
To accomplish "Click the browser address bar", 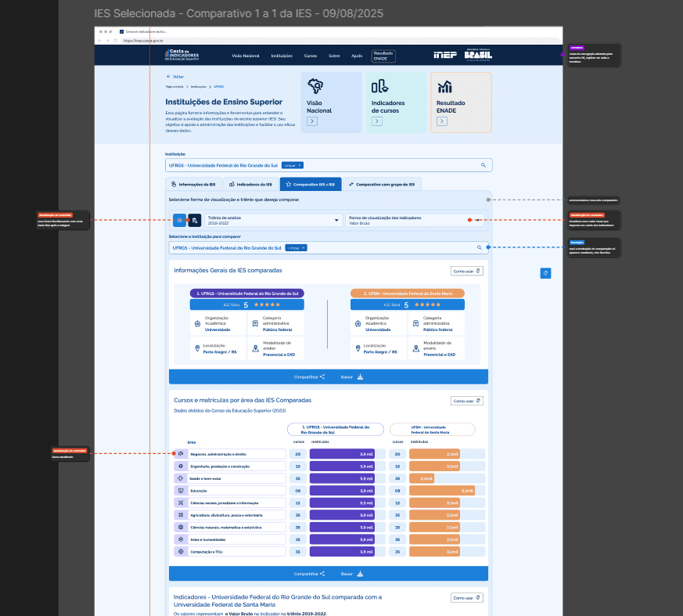I will point(340,41).
